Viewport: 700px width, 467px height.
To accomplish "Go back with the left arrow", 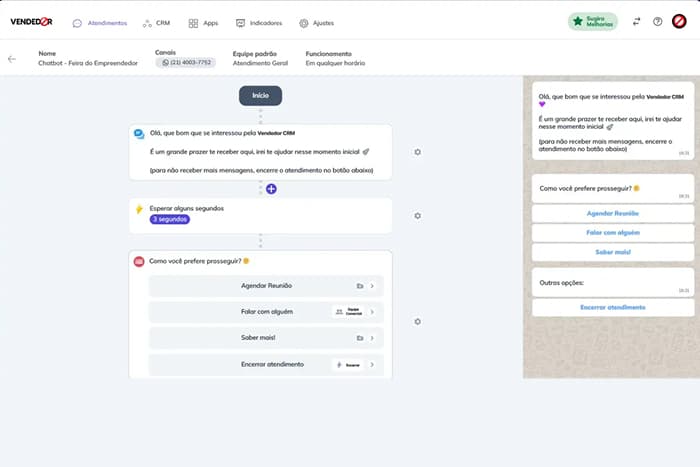I will (12, 59).
